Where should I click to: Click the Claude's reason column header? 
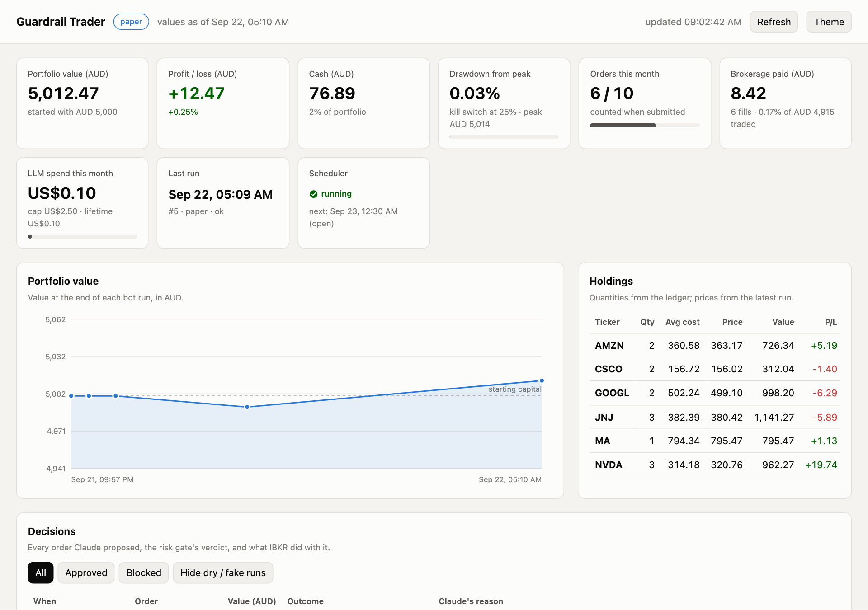click(x=471, y=601)
